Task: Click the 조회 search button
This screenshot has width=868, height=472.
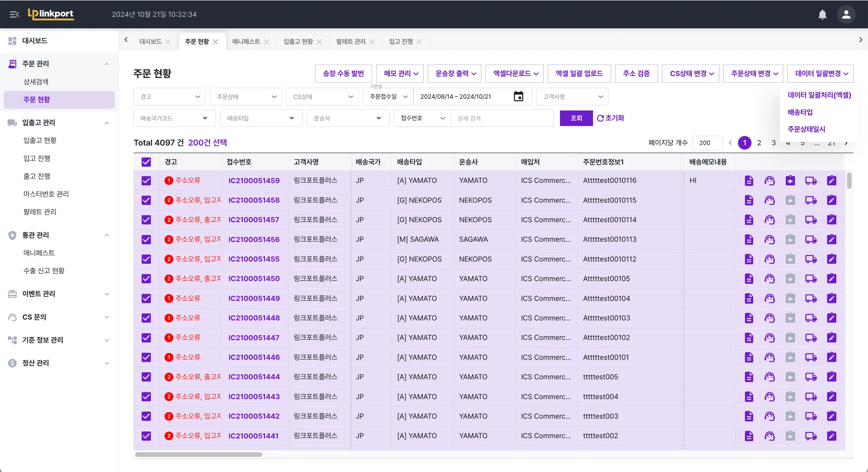Action: point(576,118)
